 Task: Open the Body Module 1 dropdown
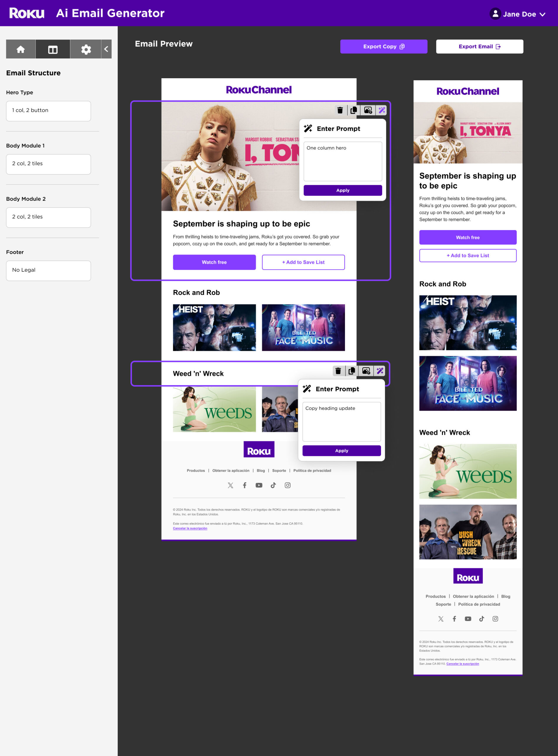48,164
